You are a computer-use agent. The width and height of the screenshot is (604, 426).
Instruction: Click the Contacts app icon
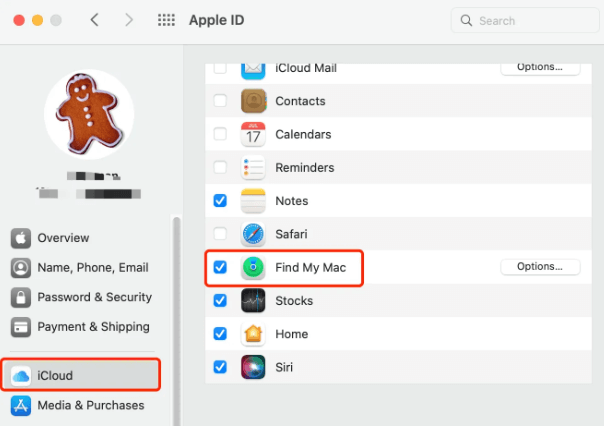tap(254, 101)
